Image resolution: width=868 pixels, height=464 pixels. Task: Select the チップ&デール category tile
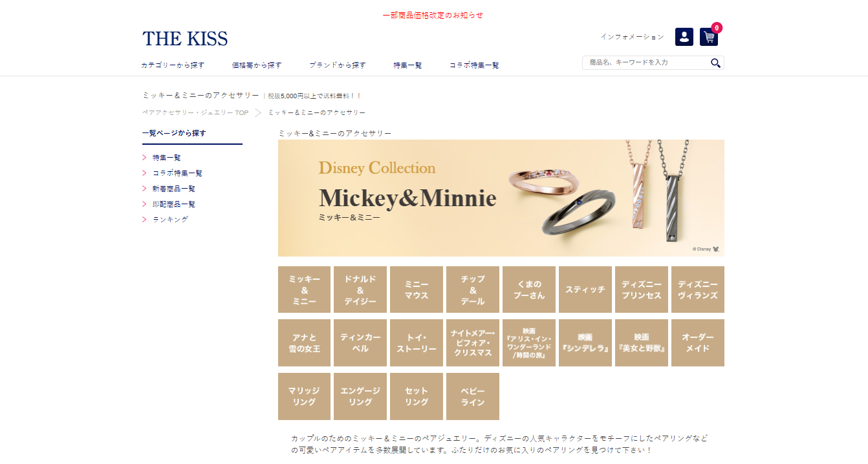473,290
